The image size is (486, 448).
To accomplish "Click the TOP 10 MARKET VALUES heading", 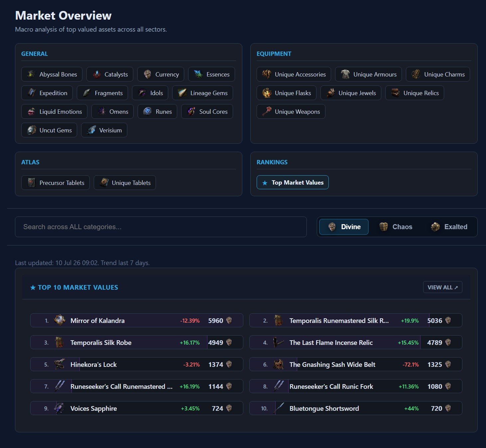I will point(74,287).
